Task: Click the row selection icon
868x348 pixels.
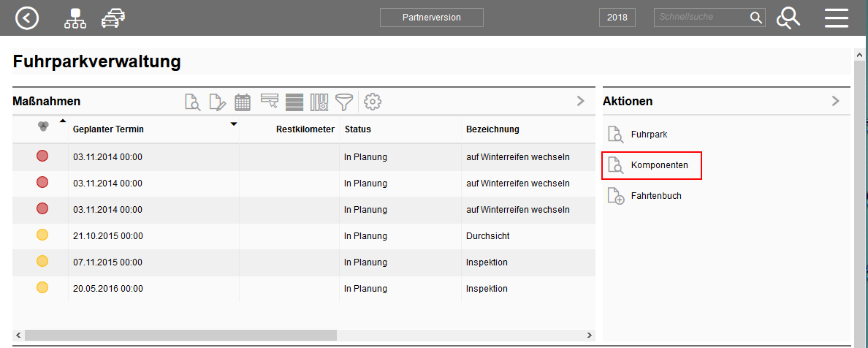Action: tap(270, 102)
